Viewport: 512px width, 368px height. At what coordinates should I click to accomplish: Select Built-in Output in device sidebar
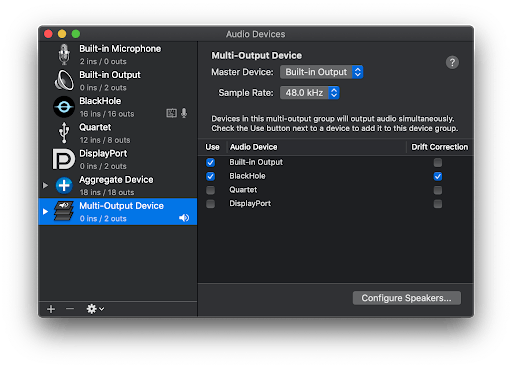(x=118, y=81)
